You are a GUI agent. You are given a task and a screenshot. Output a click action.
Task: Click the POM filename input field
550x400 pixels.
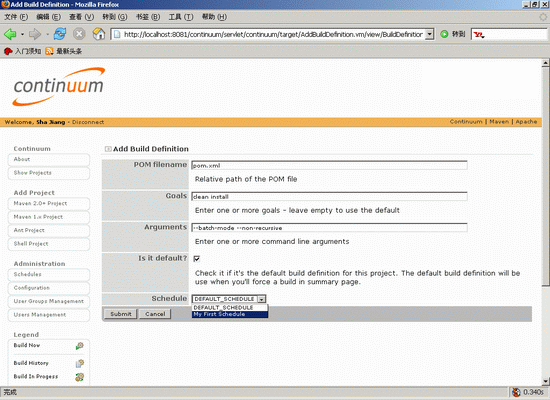tap(329, 166)
